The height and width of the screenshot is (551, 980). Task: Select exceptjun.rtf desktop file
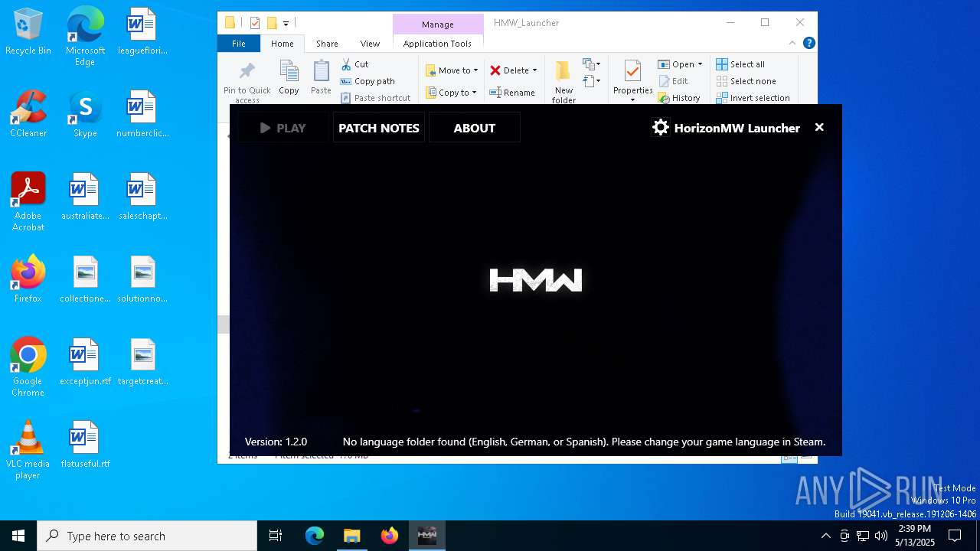(x=85, y=362)
